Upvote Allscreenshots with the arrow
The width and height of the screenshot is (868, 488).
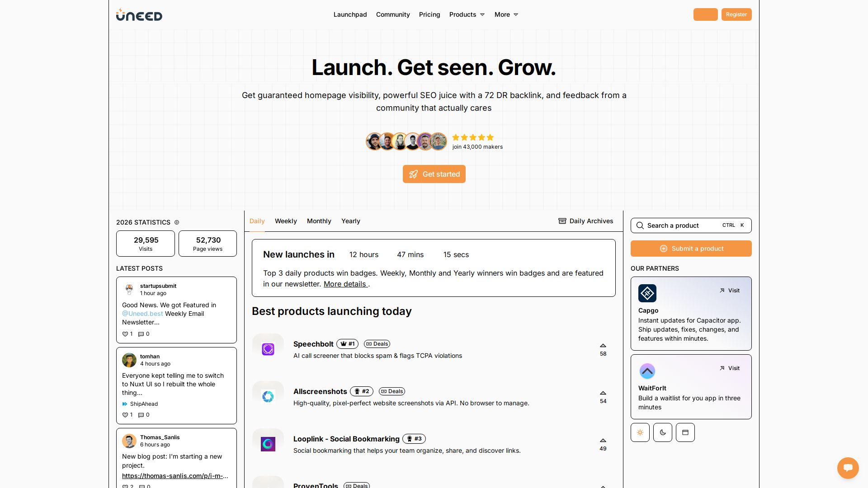(x=603, y=393)
